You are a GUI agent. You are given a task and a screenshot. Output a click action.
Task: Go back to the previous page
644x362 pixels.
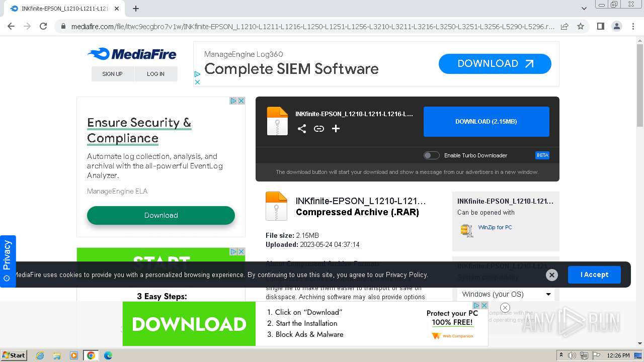(x=11, y=26)
